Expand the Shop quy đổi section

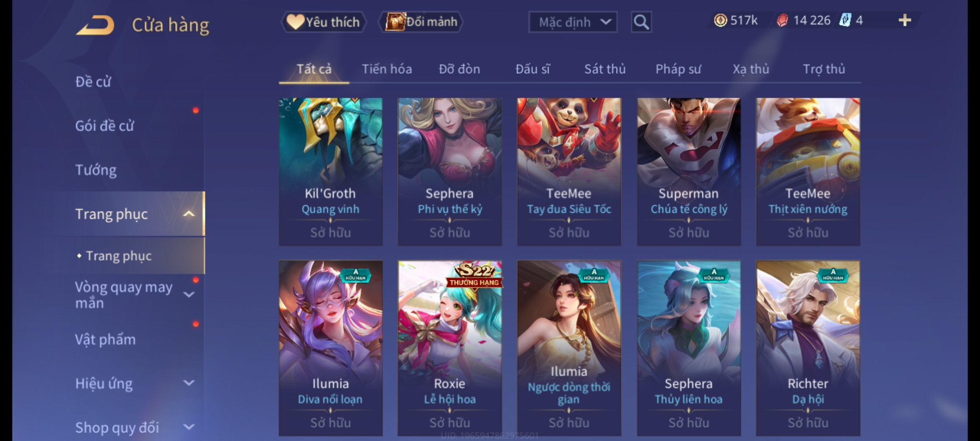click(x=189, y=427)
